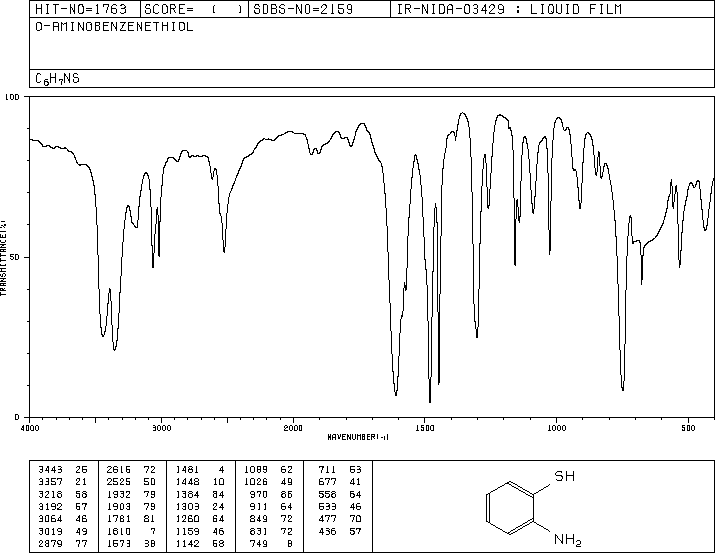This screenshot has width=715, height=553.
Task: Click the HIT-NO=1763 header field
Action: coord(85,9)
